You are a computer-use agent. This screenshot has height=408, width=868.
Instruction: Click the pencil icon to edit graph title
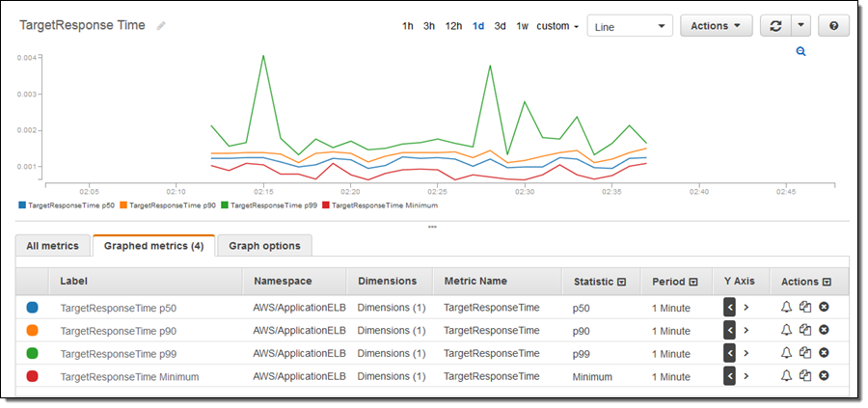coord(161,26)
